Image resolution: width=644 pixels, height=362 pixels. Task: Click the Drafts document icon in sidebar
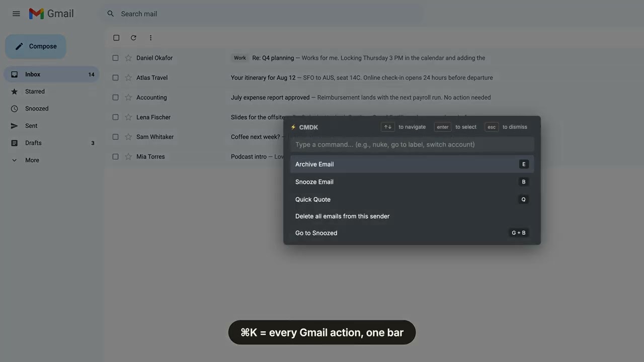coord(14,143)
